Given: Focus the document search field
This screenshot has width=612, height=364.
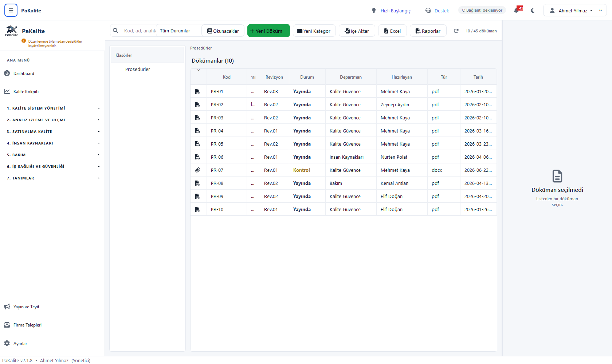Looking at the screenshot, I should (140, 31).
